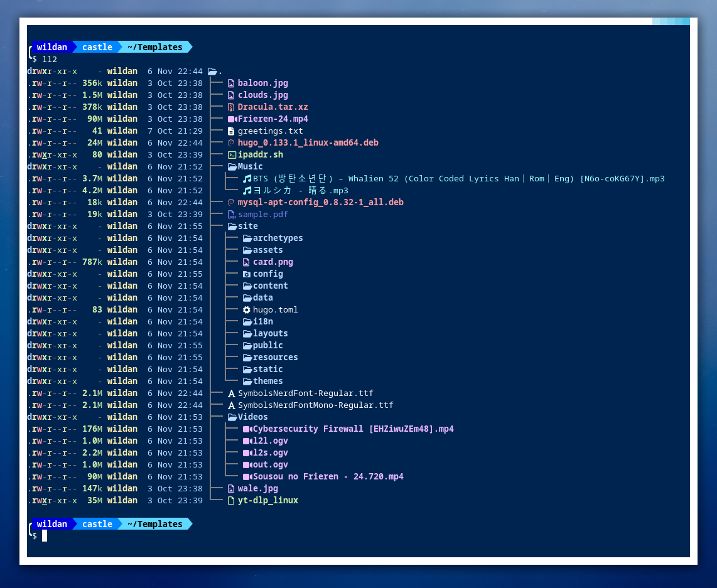This screenshot has width=717, height=588.
Task: Click the blinking terminal cursor
Action: 44,536
